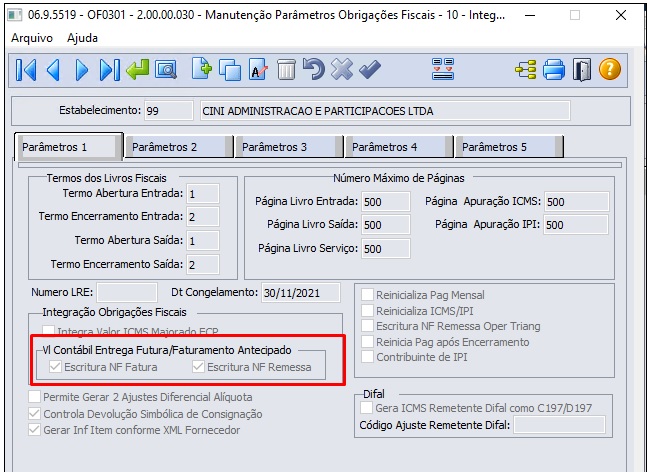
Task: Click the Página Livro Serviço field
Action: [386, 249]
